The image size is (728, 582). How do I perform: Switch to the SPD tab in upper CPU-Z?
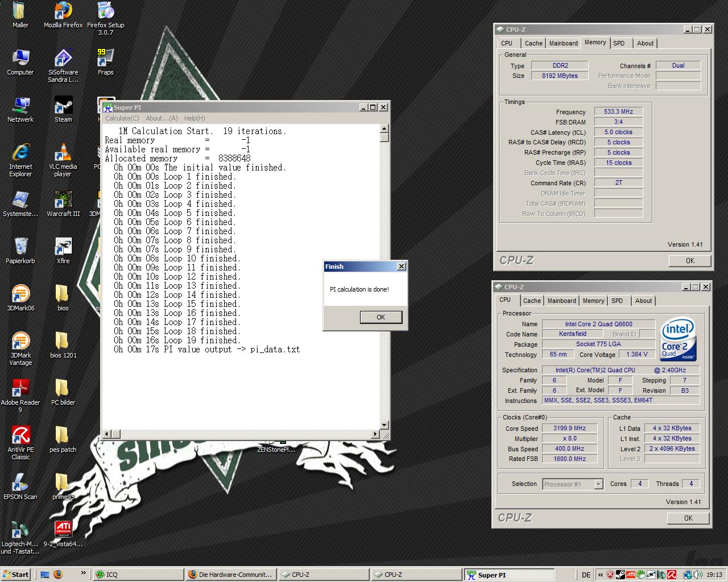tap(619, 43)
